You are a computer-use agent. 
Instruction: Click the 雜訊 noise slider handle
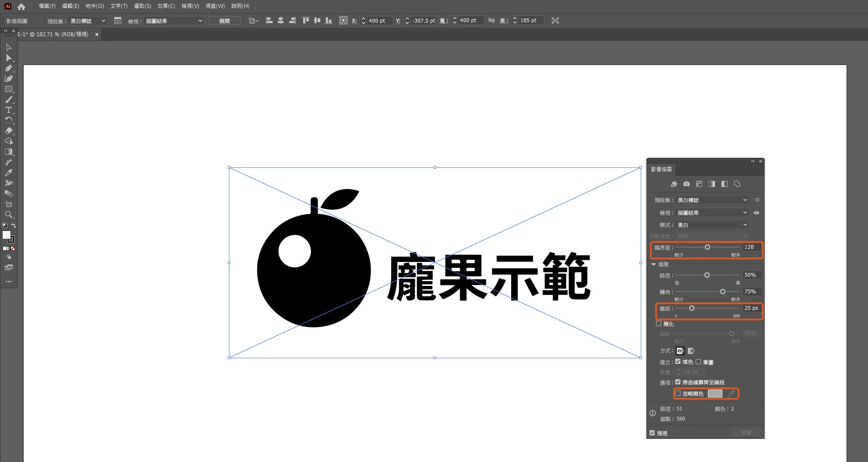click(692, 308)
